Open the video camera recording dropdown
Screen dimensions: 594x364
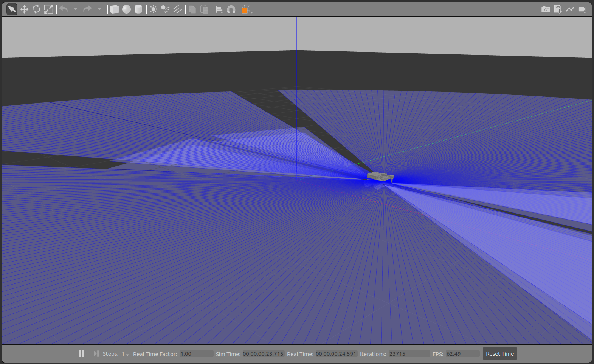coord(582,9)
